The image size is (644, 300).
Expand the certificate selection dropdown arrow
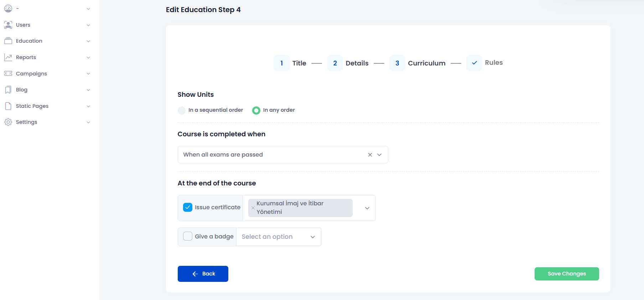point(367,208)
